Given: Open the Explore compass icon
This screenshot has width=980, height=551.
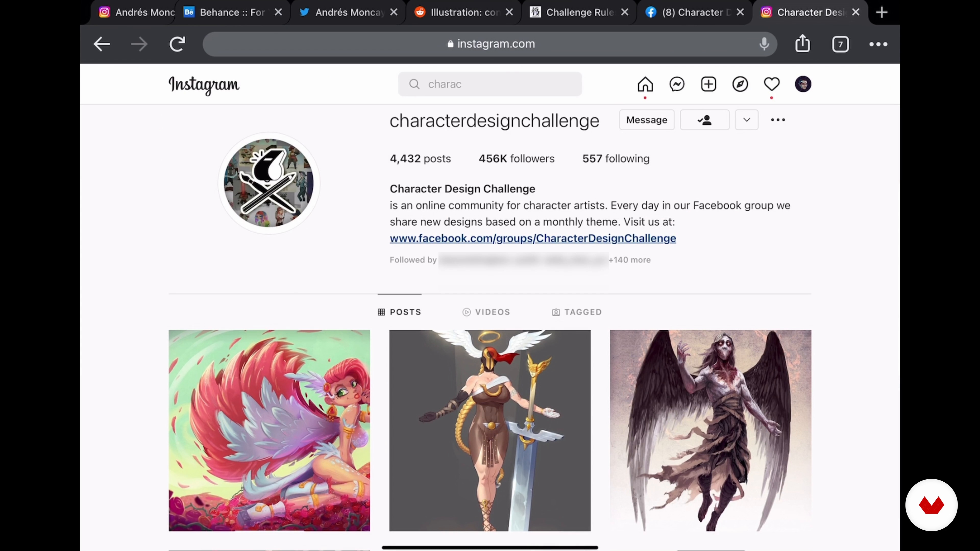Looking at the screenshot, I should pyautogui.click(x=740, y=84).
